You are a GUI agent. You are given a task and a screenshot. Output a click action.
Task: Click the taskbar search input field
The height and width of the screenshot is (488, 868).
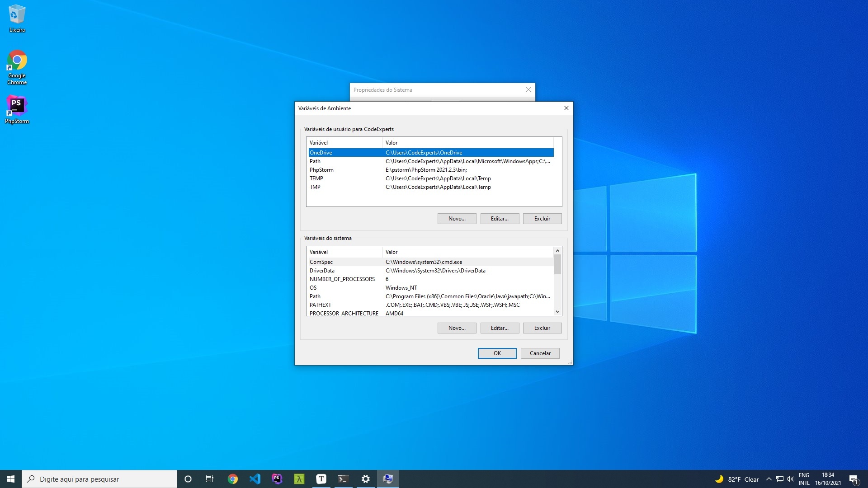click(99, 479)
